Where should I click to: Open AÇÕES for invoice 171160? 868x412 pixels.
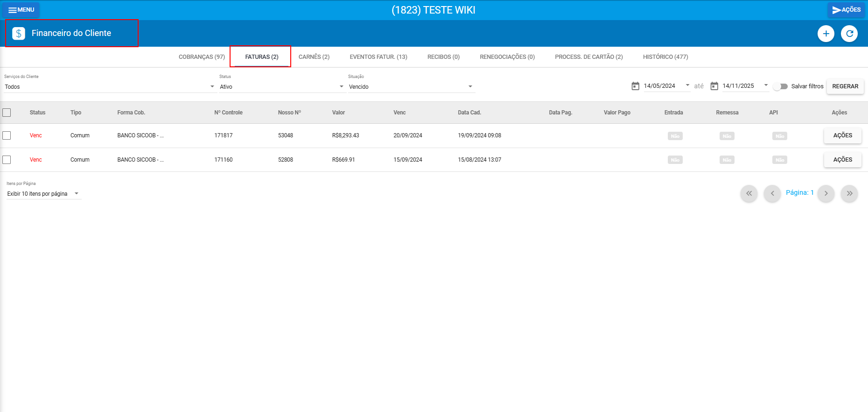click(843, 160)
